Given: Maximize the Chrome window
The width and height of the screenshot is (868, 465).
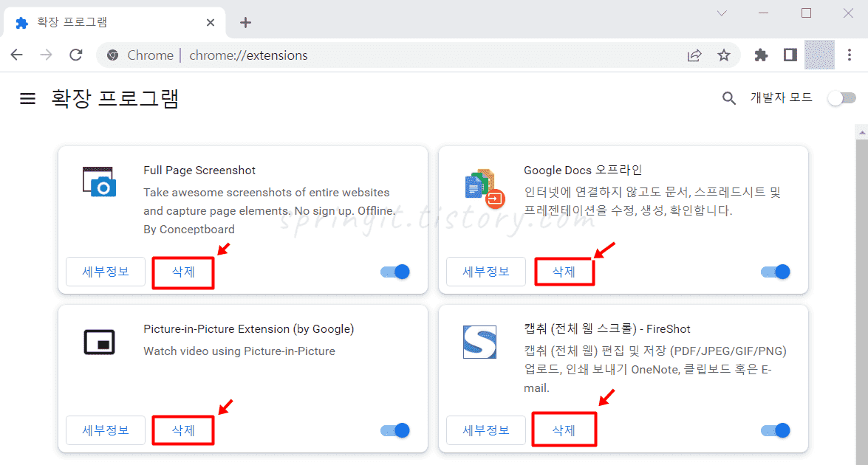Looking at the screenshot, I should 806,13.
